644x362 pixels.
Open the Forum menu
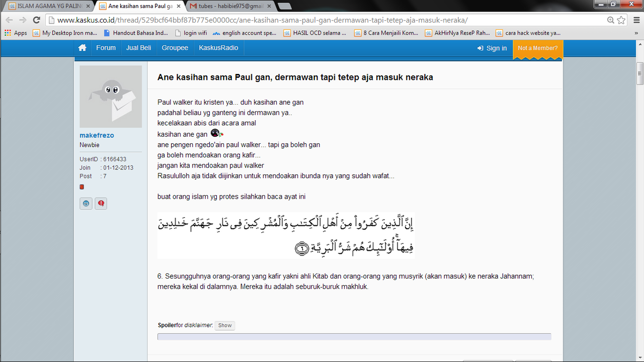coord(106,48)
